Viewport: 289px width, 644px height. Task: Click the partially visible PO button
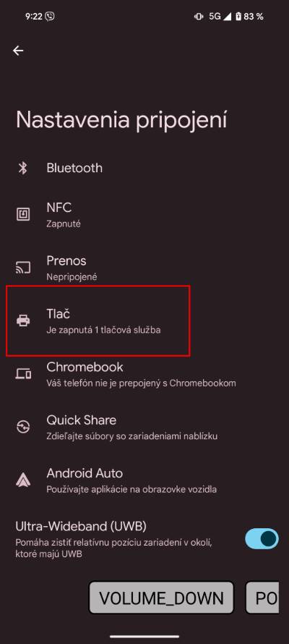point(262,598)
